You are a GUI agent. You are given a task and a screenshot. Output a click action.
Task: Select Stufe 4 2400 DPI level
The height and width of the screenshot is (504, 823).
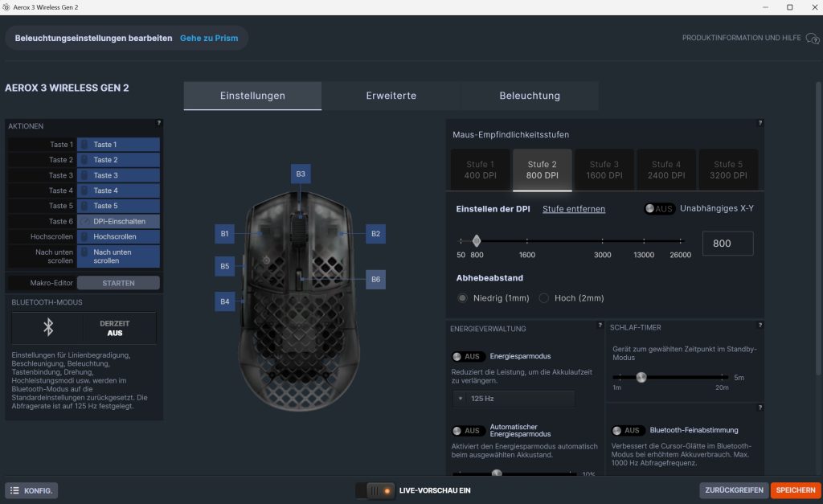point(666,170)
